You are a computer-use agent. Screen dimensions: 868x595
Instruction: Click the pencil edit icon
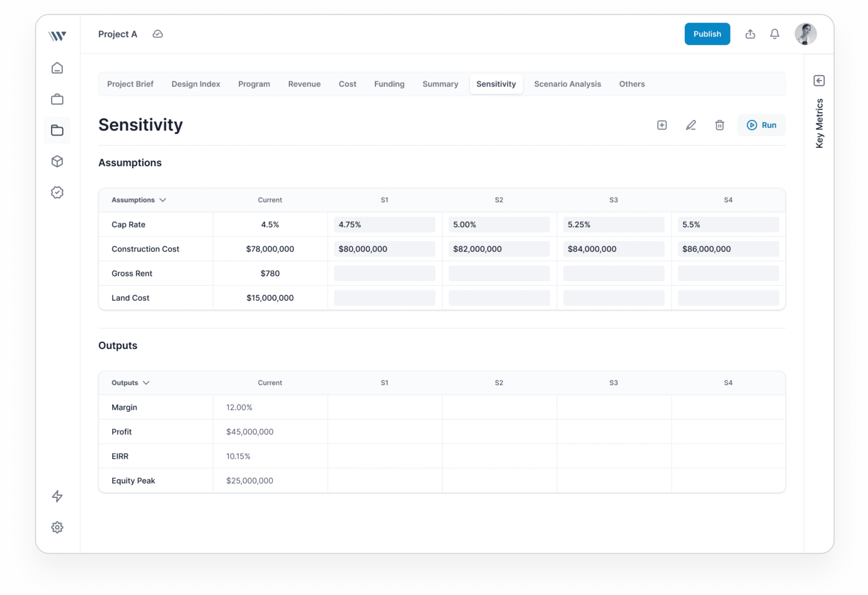(x=691, y=125)
